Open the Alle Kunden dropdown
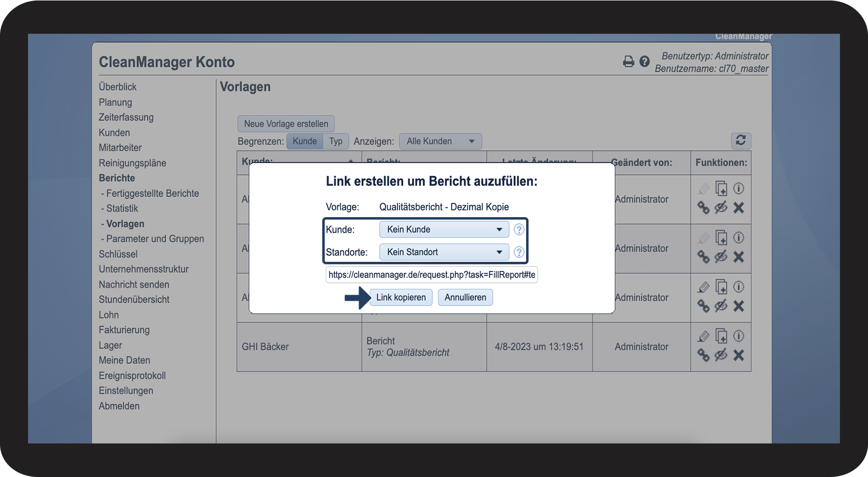Viewport: 868px width, 477px height. 440,141
